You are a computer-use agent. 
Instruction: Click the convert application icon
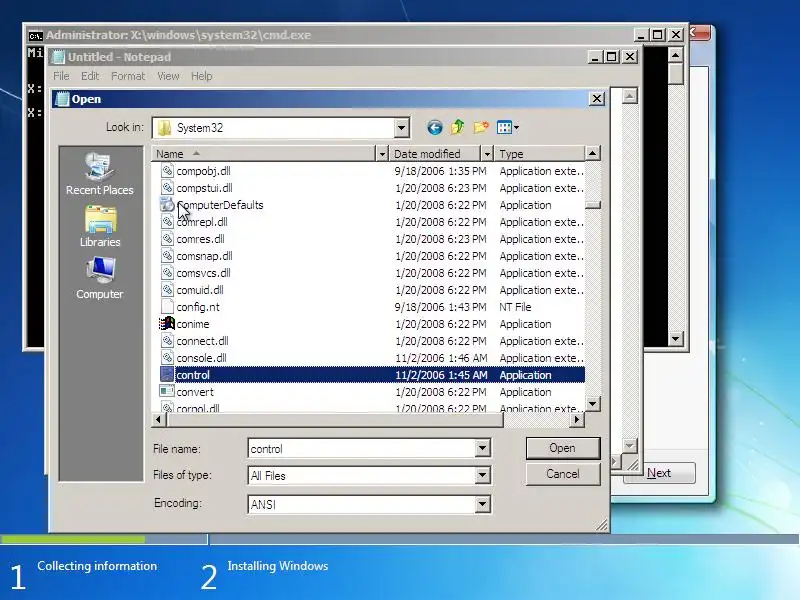[x=167, y=392]
